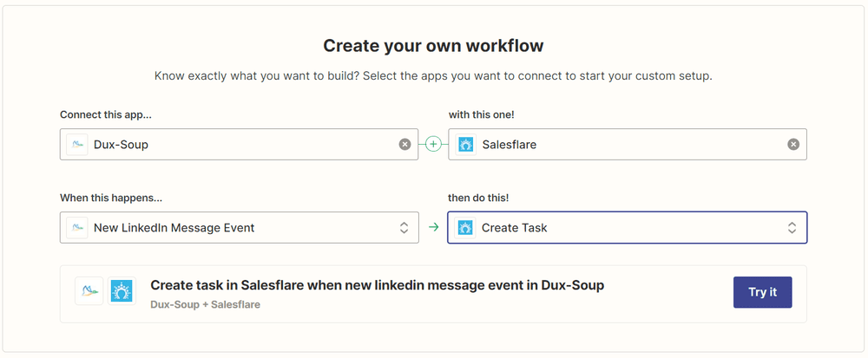This screenshot has width=868, height=358.
Task: Click Dux-Soup logo in workflow summary card
Action: click(x=89, y=291)
